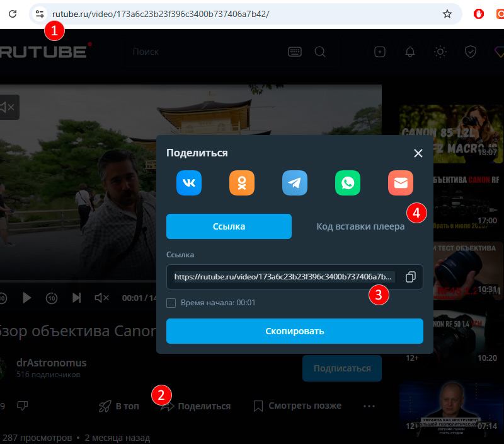
Task: Share via Telegram icon
Action: pyautogui.click(x=295, y=183)
